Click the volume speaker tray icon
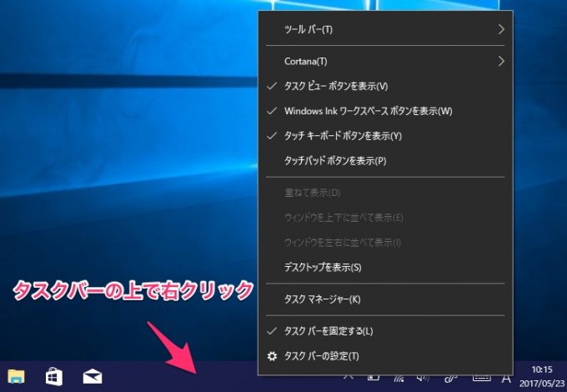Screen dimensions: 567x392 coord(423,379)
